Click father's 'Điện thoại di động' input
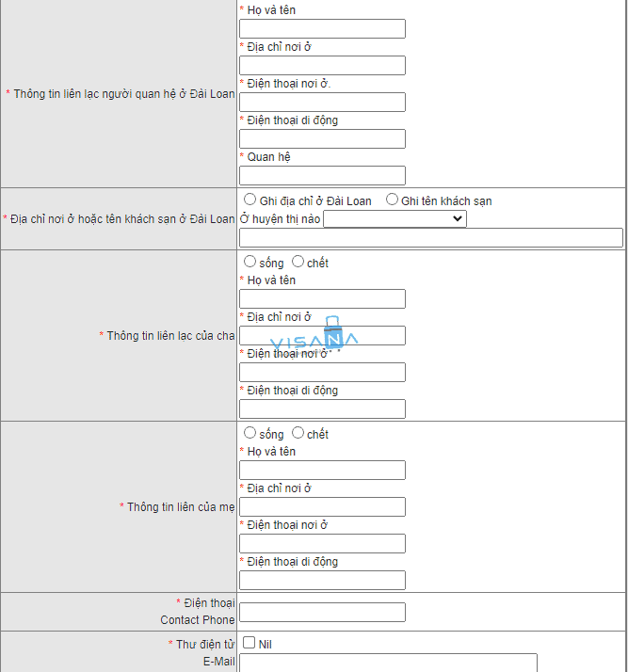Image resolution: width=628 pixels, height=672 pixels. [322, 408]
